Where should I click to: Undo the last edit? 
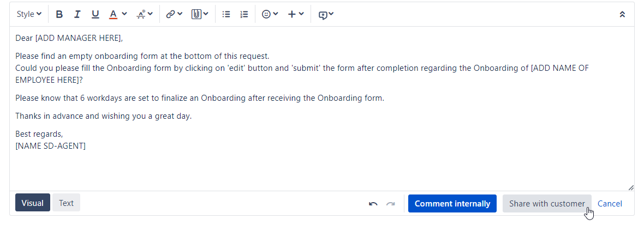[x=373, y=204]
